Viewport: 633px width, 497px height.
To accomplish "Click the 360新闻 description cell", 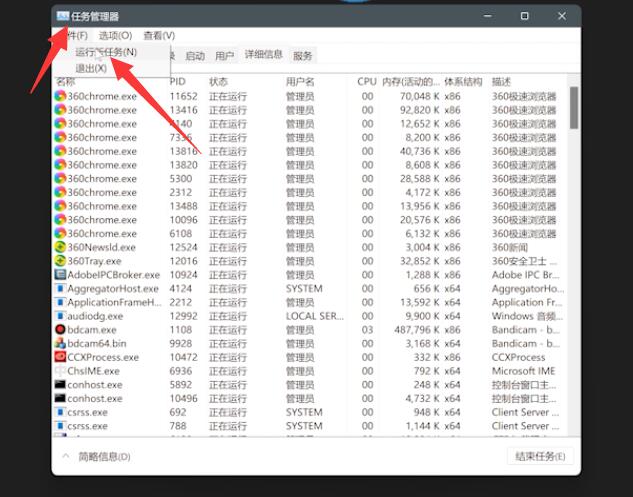I will point(510,247).
